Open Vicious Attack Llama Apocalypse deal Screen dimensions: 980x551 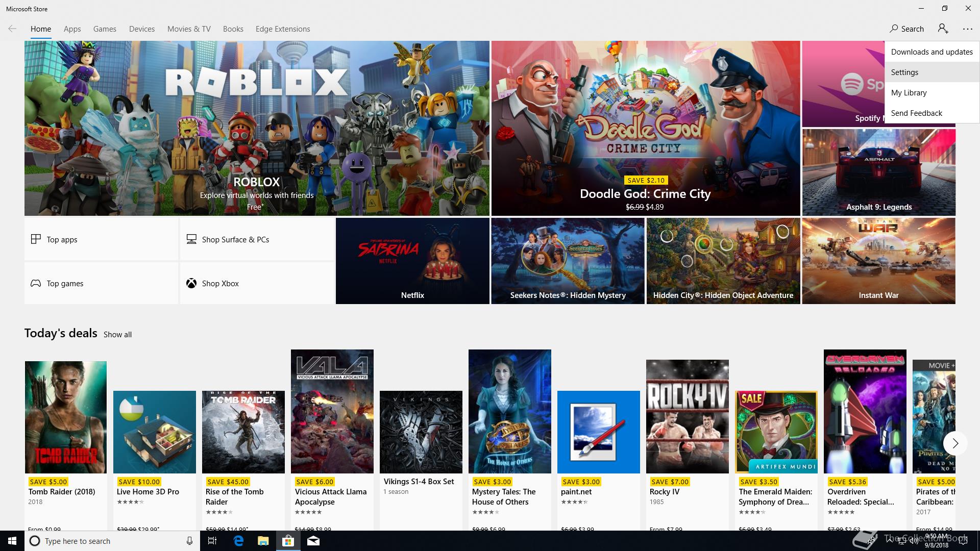click(x=332, y=440)
